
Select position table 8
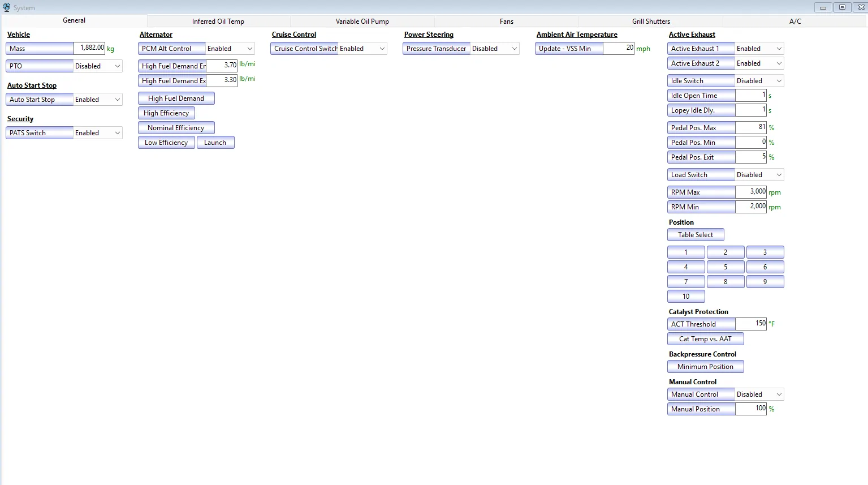[726, 282]
